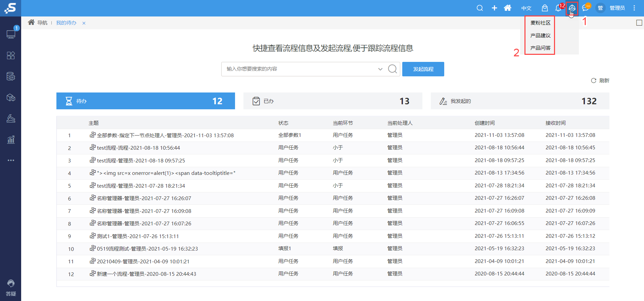Open notifications bell with 12 badge

pyautogui.click(x=558, y=8)
